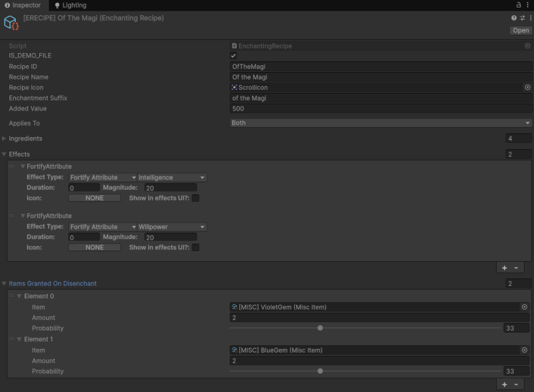Screen dimensions: 534x392
Task: Collapse the Effects list
Action: click(x=4, y=154)
